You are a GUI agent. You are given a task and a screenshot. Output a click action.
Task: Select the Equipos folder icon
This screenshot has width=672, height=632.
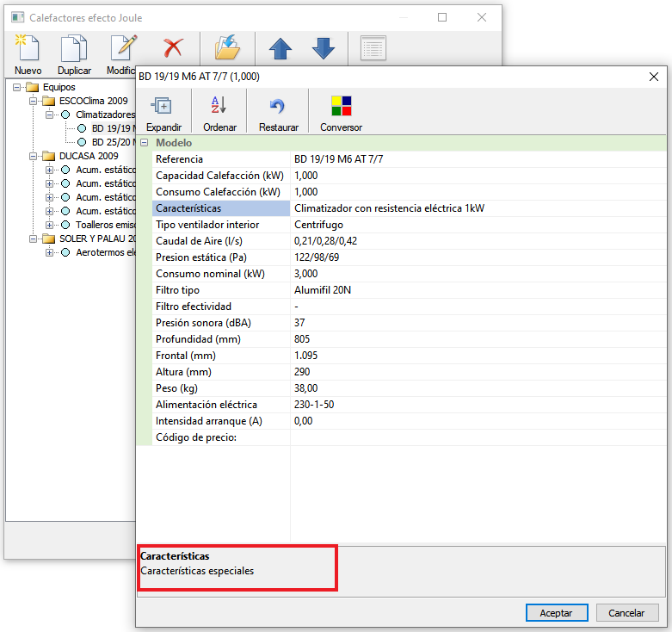coord(32,87)
